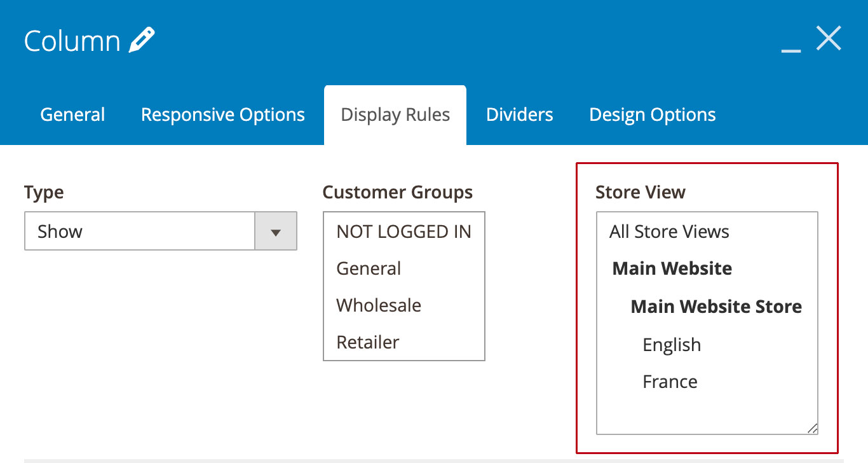
Task: Click the pencil edit icon beside Column
Action: point(142,40)
